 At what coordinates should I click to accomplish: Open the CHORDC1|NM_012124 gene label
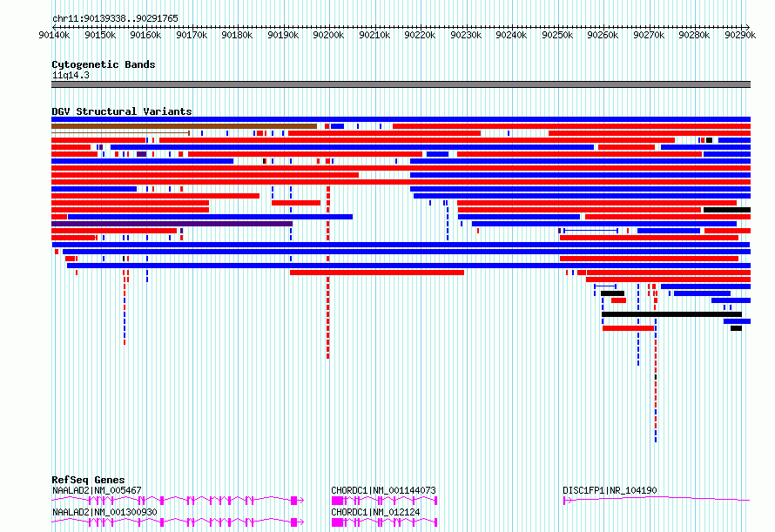(x=375, y=512)
